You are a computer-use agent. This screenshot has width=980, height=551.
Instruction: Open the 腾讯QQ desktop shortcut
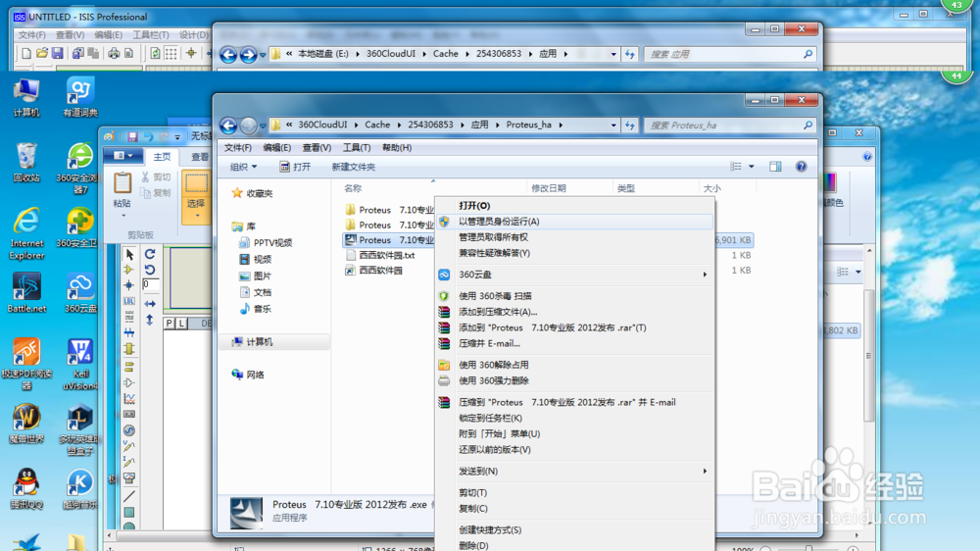pos(26,488)
